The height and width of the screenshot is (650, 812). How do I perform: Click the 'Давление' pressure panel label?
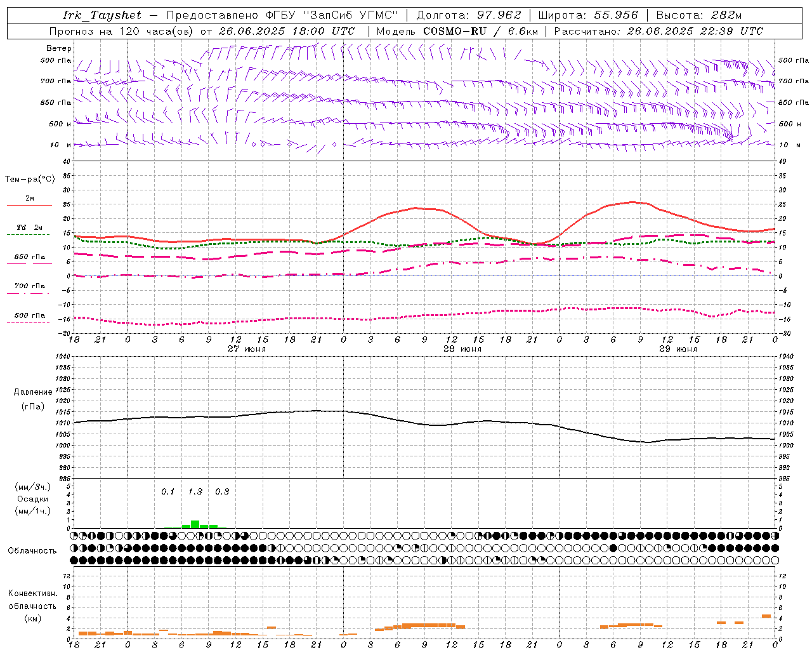click(33, 392)
